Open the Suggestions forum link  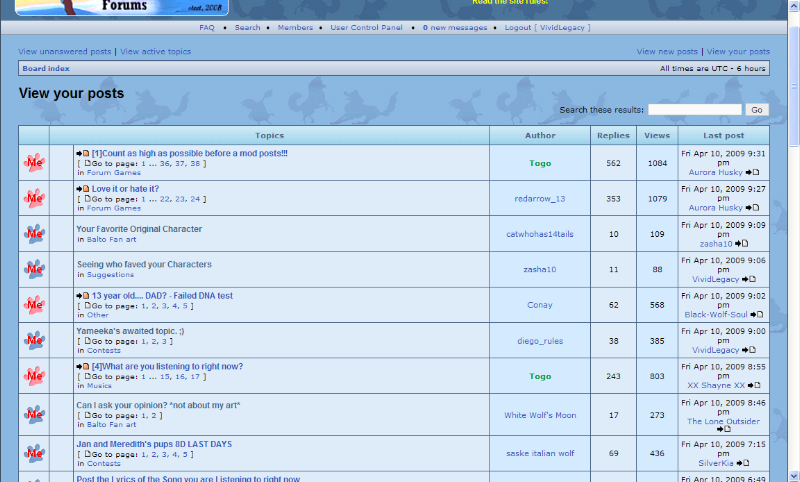(110, 274)
